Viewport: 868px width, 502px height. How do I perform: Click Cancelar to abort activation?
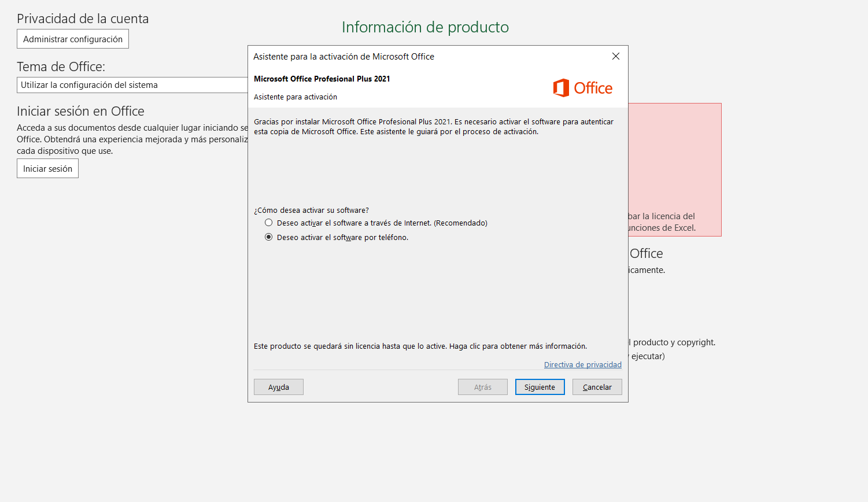point(597,387)
